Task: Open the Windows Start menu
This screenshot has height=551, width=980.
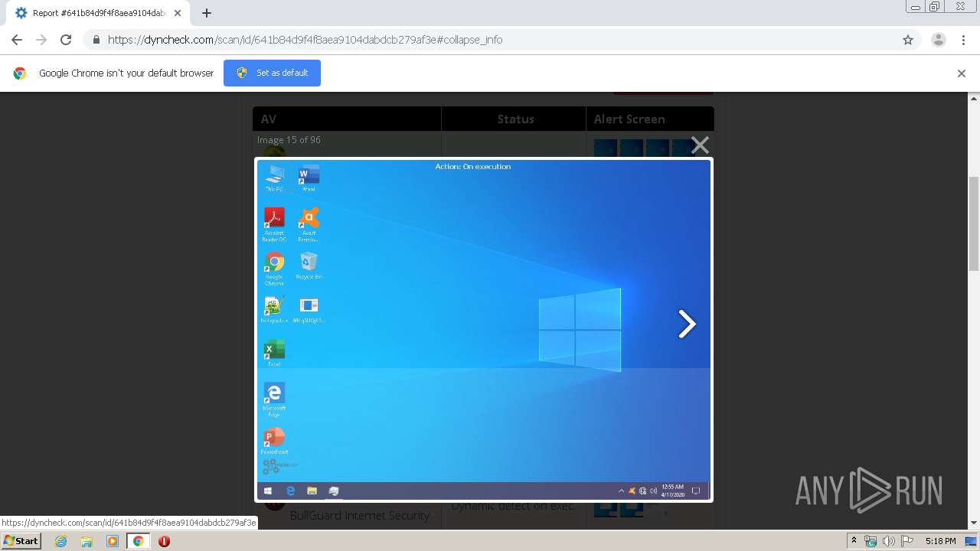Action: [21, 541]
